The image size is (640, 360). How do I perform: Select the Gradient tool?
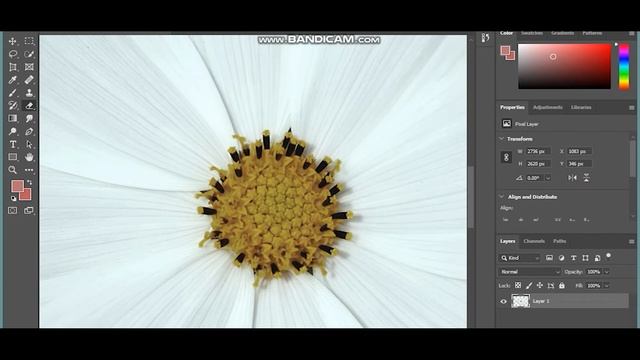pos(13,118)
